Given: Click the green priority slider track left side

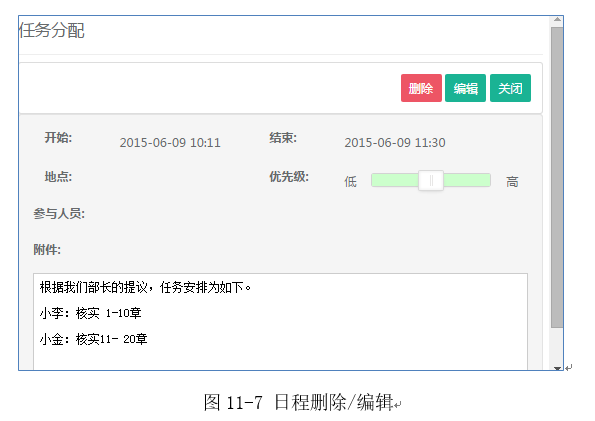Looking at the screenshot, I should [395, 180].
